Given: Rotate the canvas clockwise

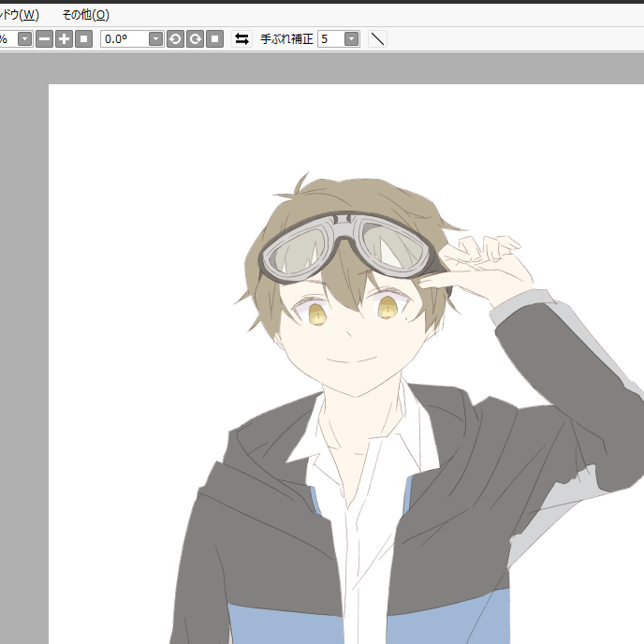Looking at the screenshot, I should 195,39.
